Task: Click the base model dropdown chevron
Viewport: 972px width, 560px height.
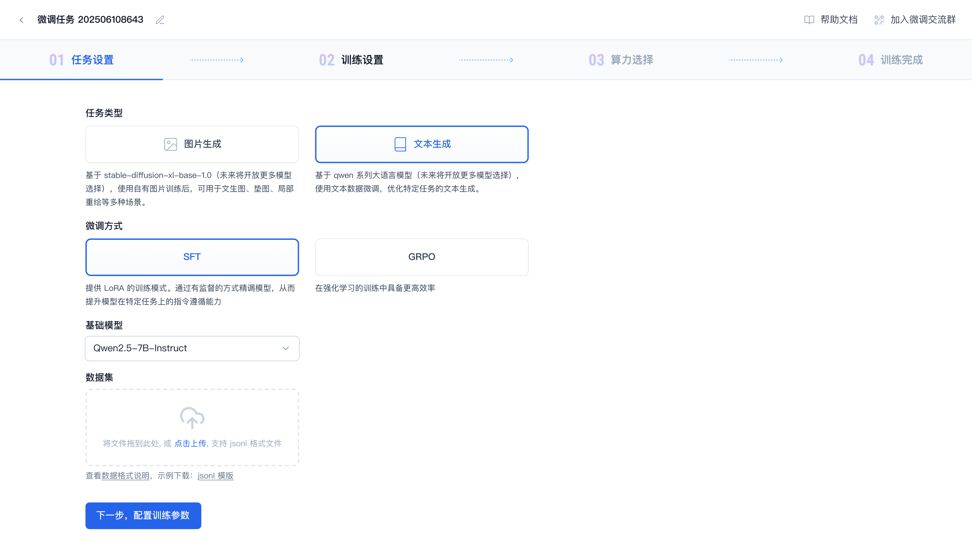Action: tap(286, 348)
